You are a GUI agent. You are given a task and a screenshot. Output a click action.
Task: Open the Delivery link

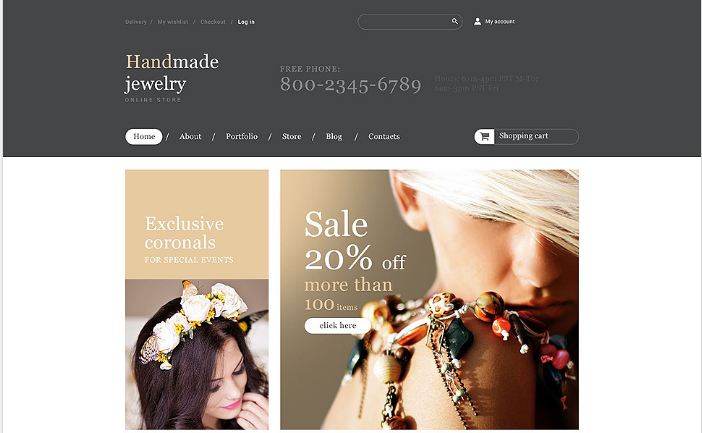(x=136, y=22)
